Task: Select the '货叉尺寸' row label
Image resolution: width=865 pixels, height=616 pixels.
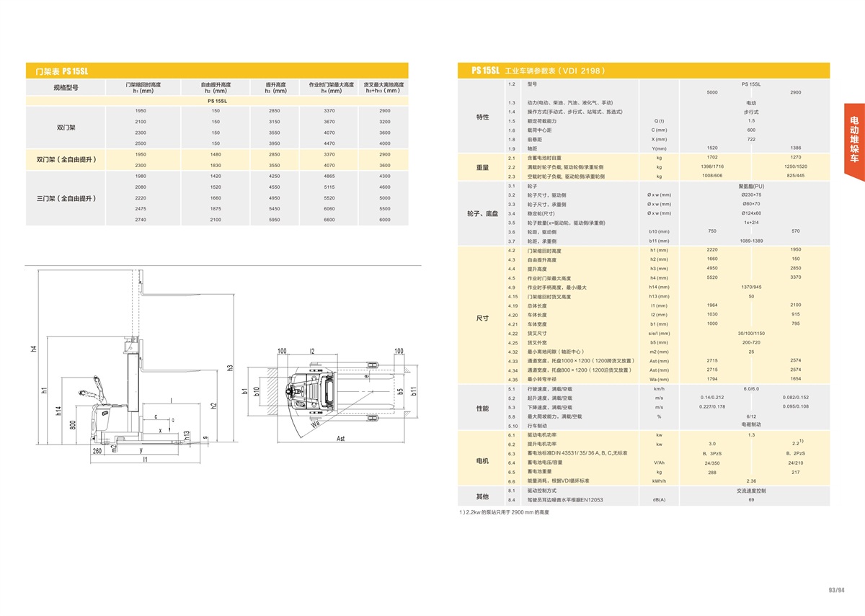Action: (x=538, y=334)
